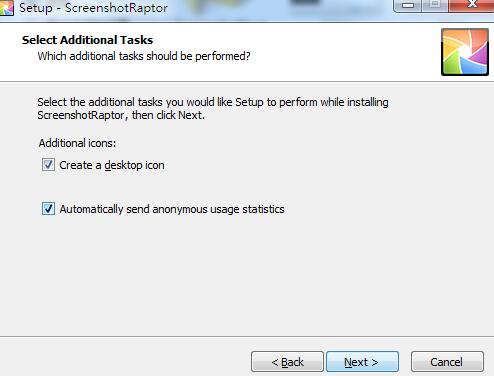The width and height of the screenshot is (494, 376).
Task: Click the empty gray area below the checkboxes
Action: (247, 277)
